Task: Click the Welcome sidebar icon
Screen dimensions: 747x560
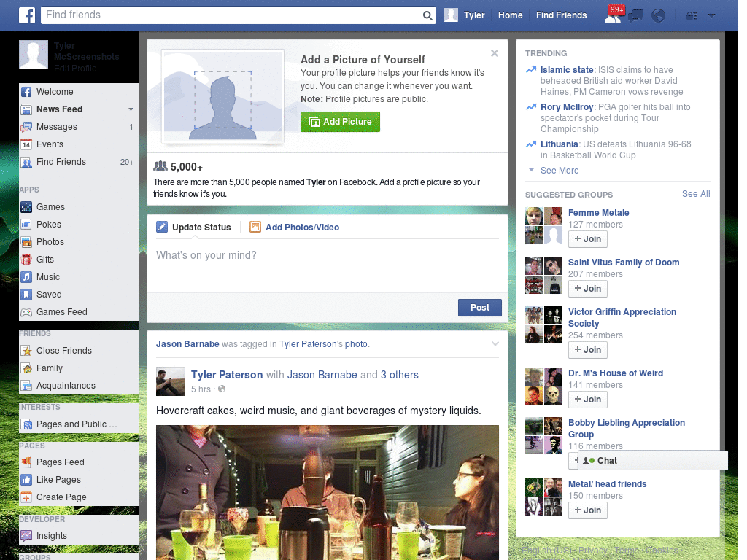Action: pyautogui.click(x=26, y=92)
